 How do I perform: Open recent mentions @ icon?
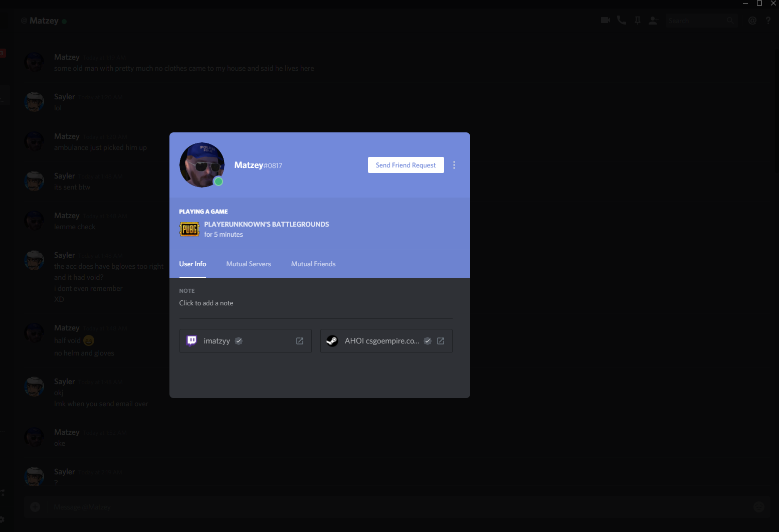pos(752,21)
